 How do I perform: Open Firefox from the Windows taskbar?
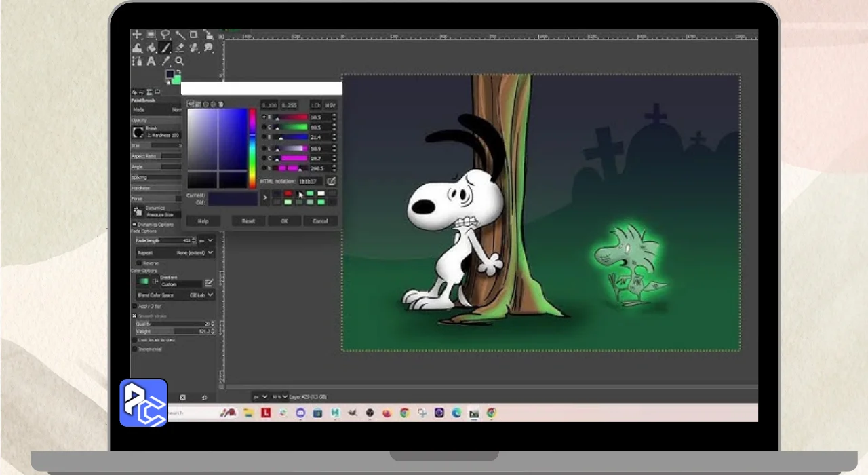(387, 413)
